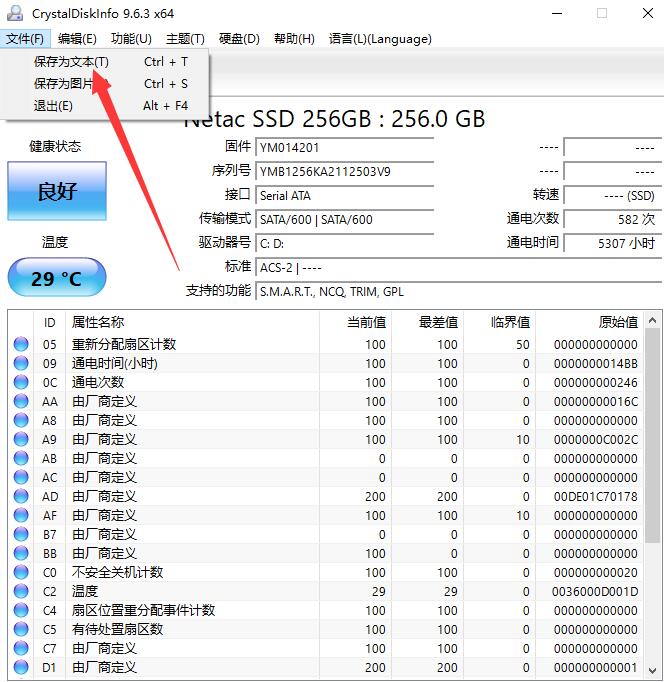664x682 pixels.
Task: Click the 临界值 column header
Action: pyautogui.click(x=500, y=322)
